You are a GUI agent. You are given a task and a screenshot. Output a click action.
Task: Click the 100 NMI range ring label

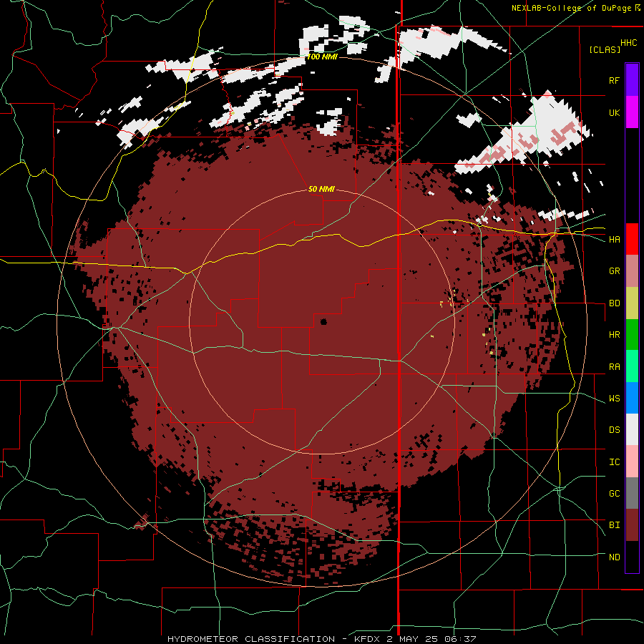[322, 57]
